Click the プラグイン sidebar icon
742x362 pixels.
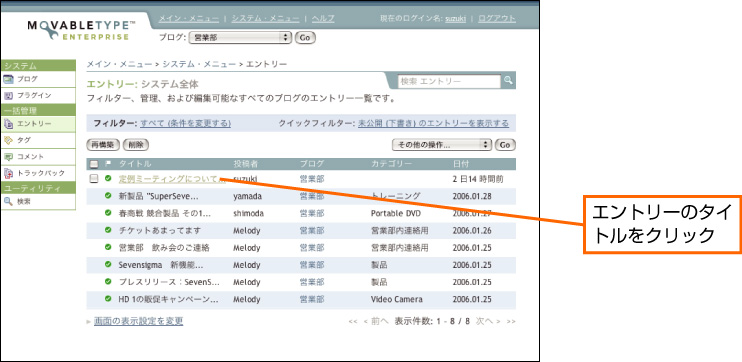point(8,96)
